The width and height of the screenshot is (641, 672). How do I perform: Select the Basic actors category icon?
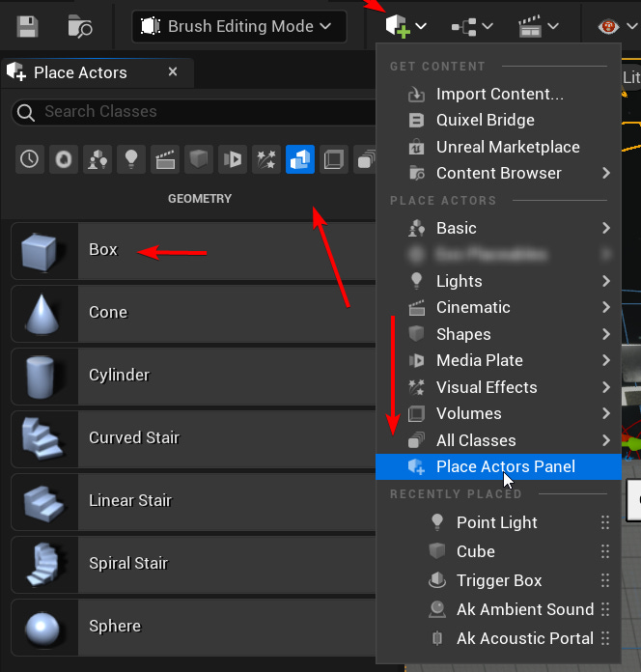click(x=98, y=159)
